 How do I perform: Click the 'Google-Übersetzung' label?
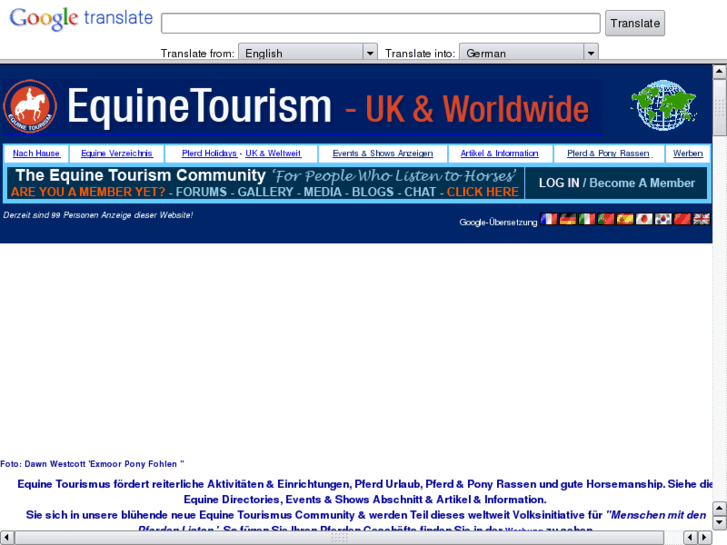coord(498,222)
